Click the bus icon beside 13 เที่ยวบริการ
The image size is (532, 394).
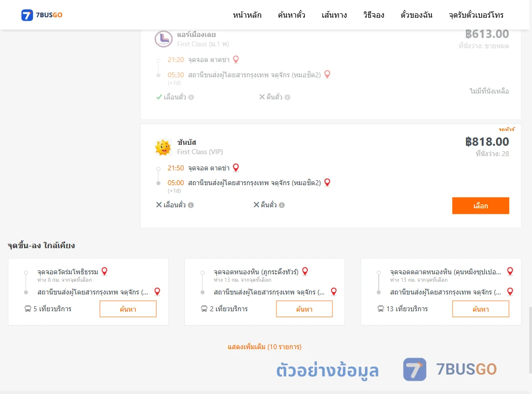(380, 309)
